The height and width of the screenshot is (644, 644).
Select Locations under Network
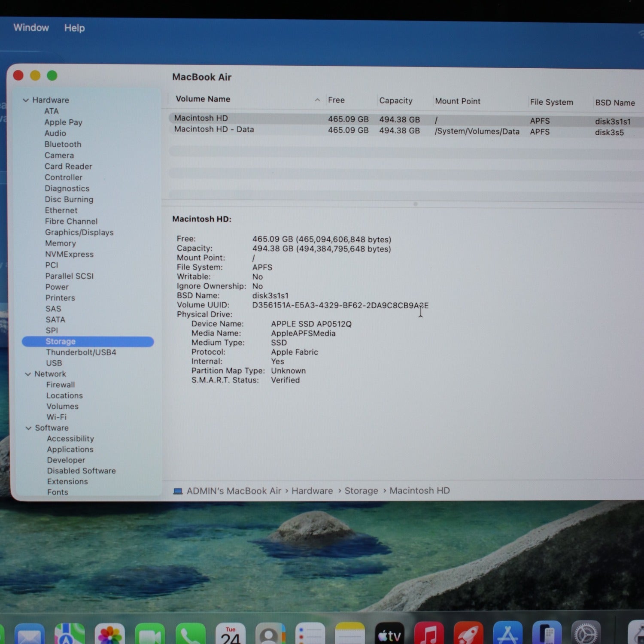[65, 396]
